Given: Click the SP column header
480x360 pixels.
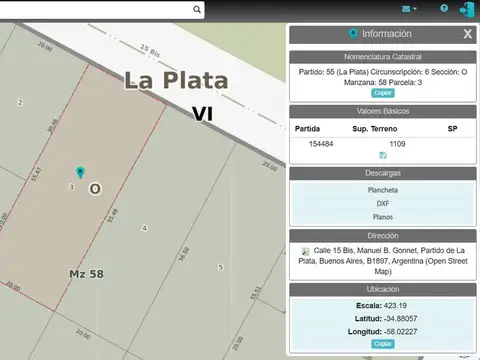Looking at the screenshot, I should pos(452,129).
